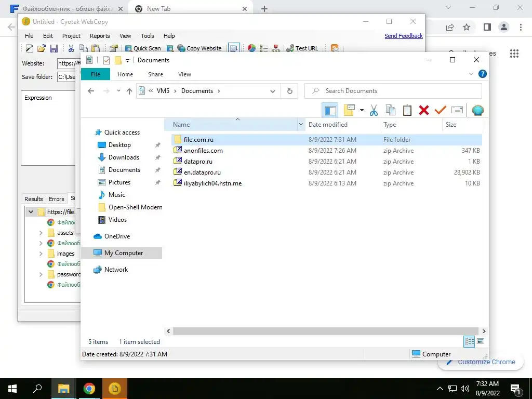Viewport: 532px width, 399px height.
Task: Click Quick Scan in WebCopy toolbar
Action: point(143,48)
